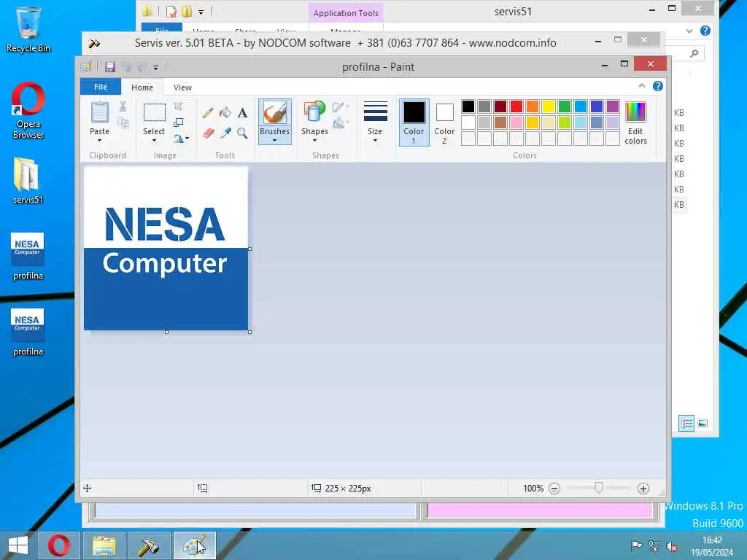Open Paint Help question mark icon
Screen dimensions: 747x560
657,86
